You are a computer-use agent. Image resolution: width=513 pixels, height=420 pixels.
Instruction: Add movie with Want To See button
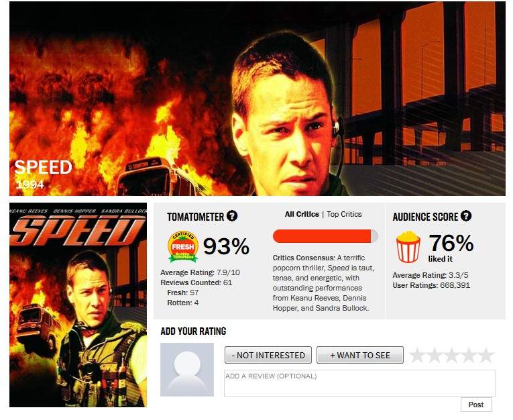point(360,355)
